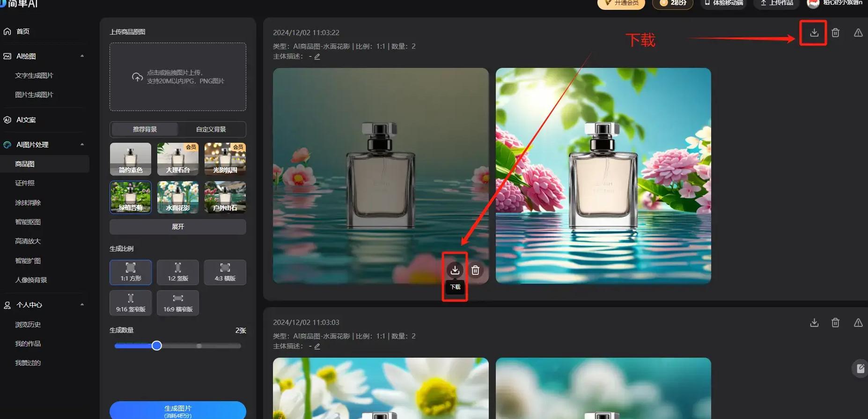Select 4:3 横版 ratio

(225, 272)
